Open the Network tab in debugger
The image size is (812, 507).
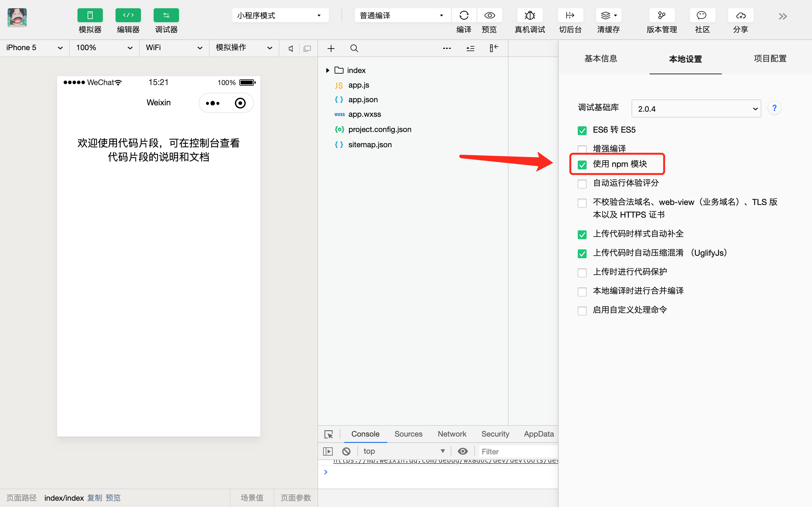pos(452,434)
